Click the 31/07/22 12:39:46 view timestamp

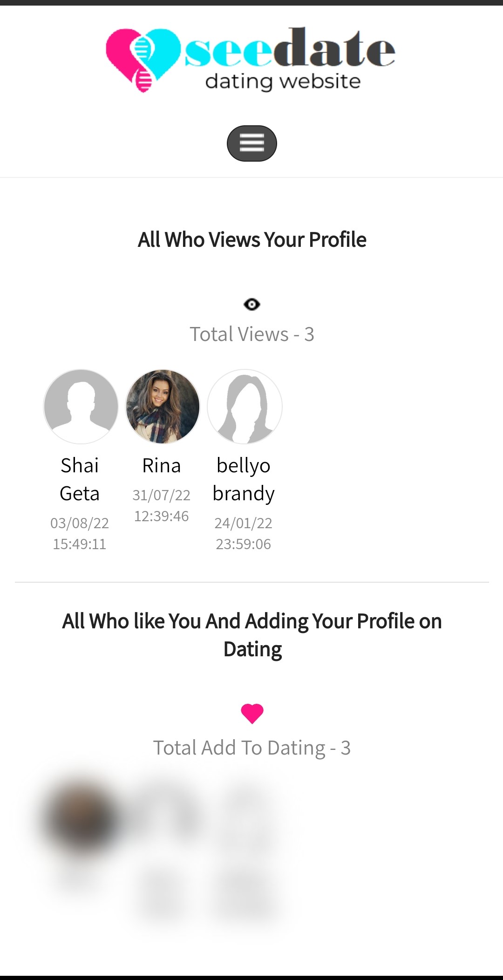pos(161,505)
